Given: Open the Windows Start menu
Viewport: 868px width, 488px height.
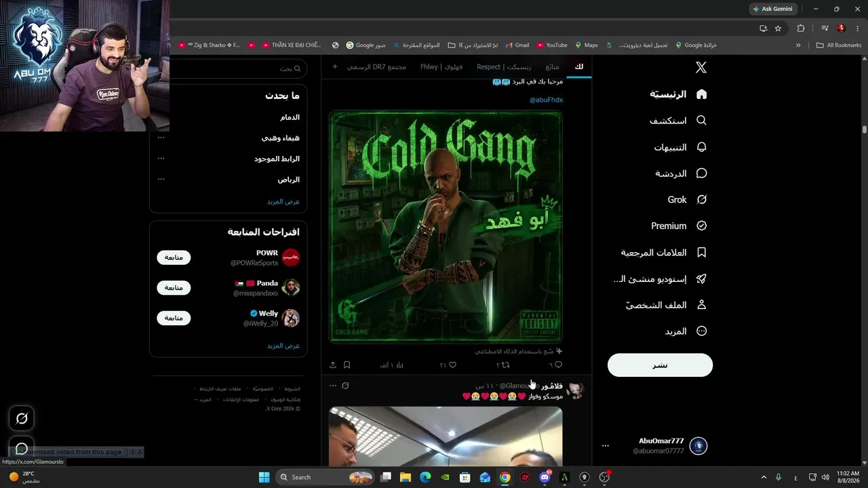Looking at the screenshot, I should pos(264,477).
